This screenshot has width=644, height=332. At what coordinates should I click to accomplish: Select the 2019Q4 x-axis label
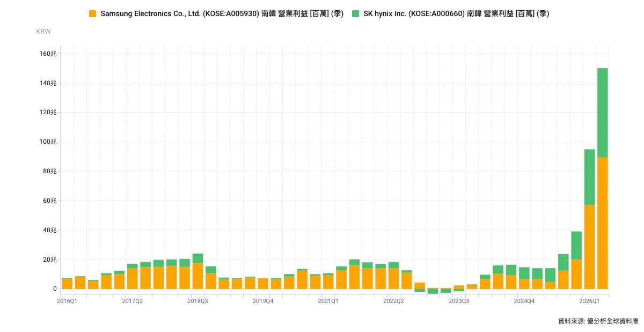263,301
